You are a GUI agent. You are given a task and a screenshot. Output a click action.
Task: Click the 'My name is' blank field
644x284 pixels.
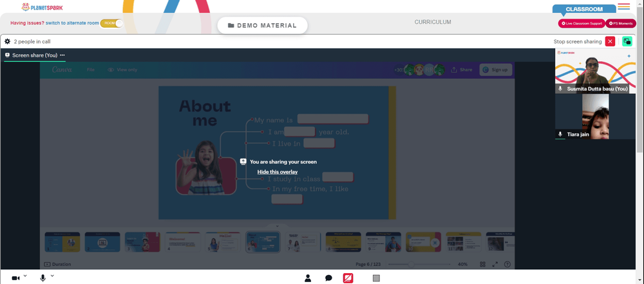click(x=333, y=119)
